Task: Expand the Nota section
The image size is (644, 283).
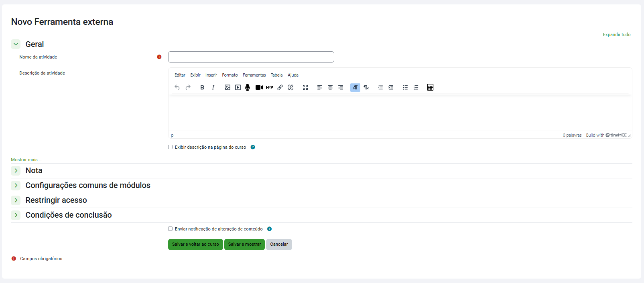Action: [x=16, y=171]
